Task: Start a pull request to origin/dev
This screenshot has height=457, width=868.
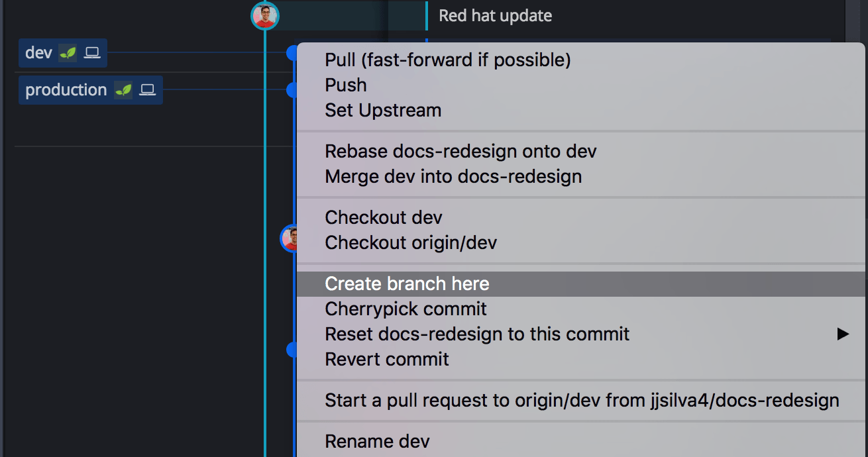Action: (582, 400)
